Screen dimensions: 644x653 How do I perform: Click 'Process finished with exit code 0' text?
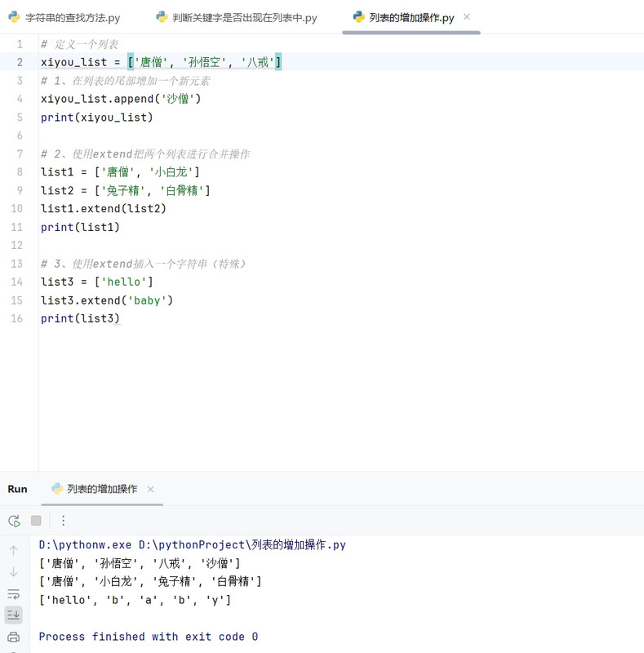pos(149,637)
